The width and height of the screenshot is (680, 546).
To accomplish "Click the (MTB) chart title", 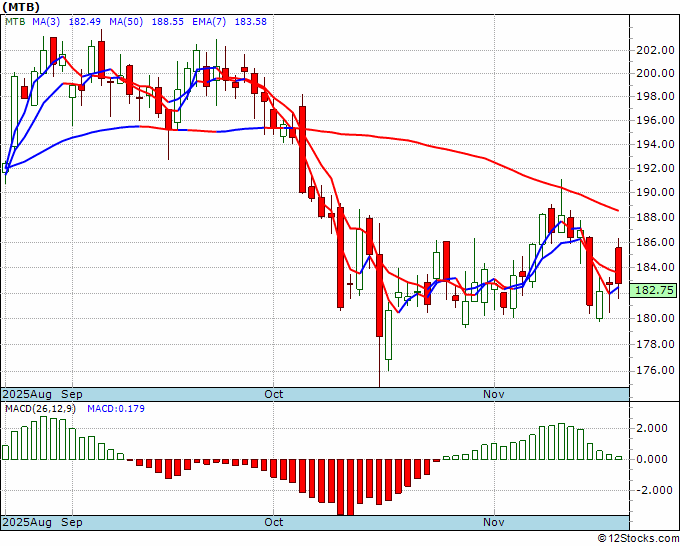I will tap(21, 7).
